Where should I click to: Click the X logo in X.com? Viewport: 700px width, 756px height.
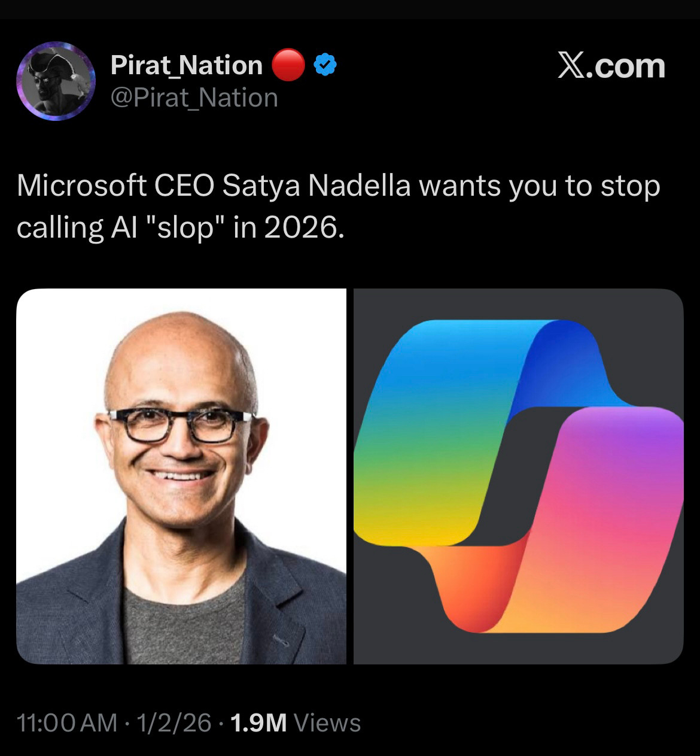[571, 65]
